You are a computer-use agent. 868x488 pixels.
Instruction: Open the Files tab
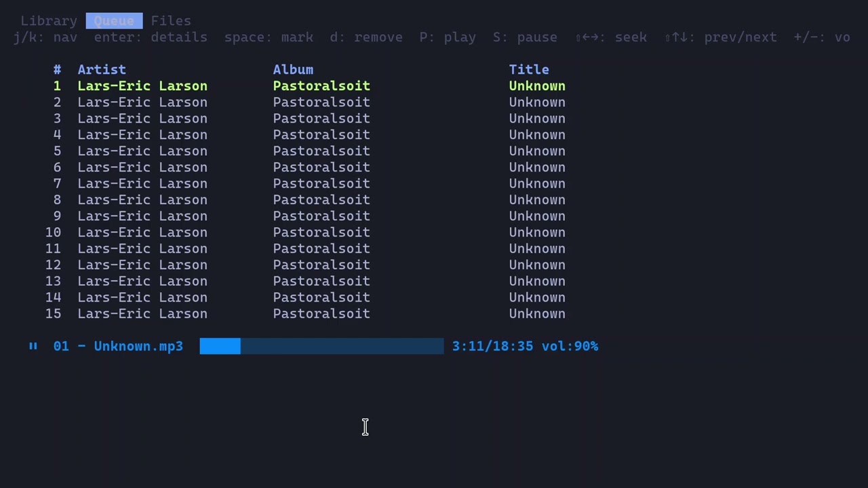[x=171, y=21]
